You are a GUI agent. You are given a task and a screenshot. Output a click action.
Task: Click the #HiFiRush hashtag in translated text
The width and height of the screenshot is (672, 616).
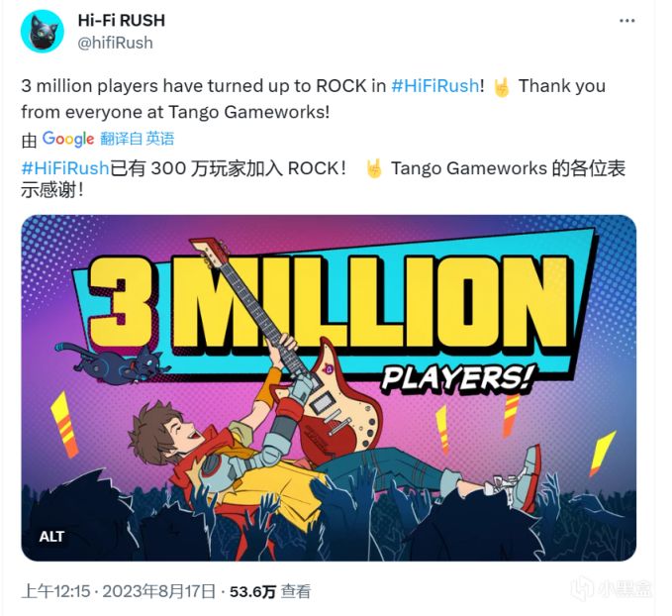coord(64,167)
